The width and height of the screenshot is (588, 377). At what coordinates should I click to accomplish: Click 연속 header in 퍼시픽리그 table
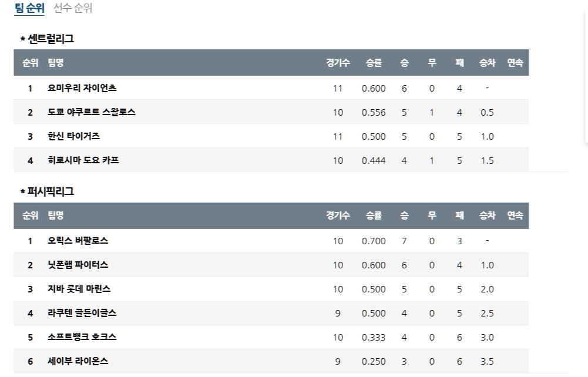point(515,216)
